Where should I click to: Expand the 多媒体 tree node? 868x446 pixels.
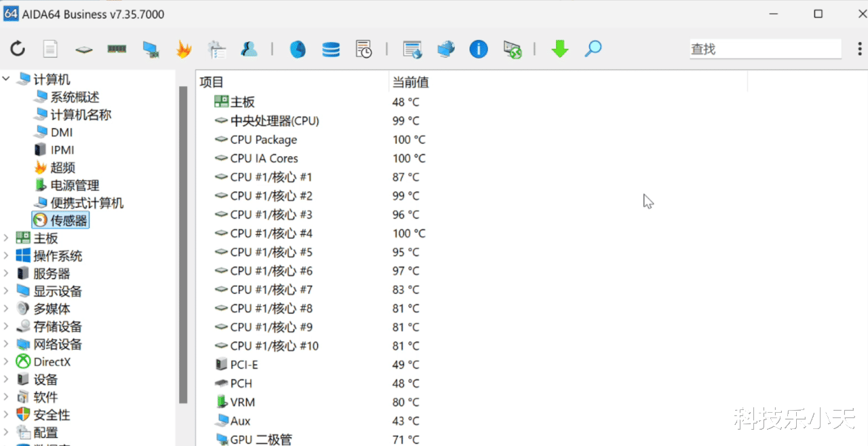click(x=6, y=309)
